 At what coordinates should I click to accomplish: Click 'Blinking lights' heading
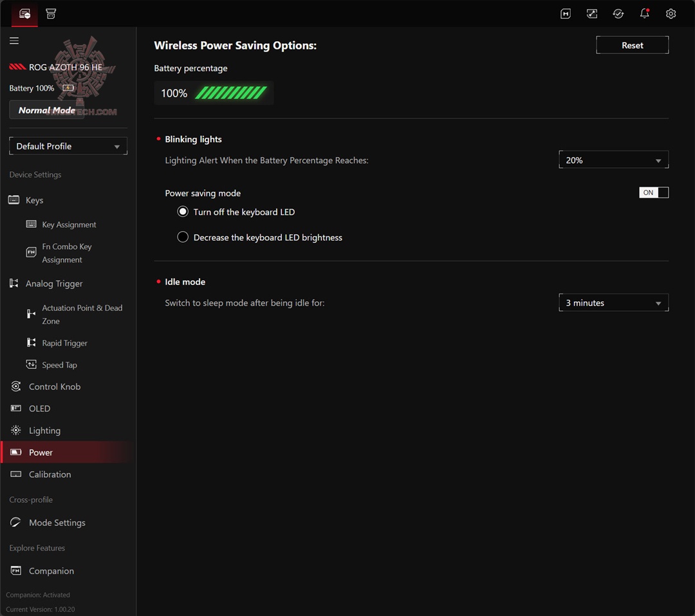(193, 139)
